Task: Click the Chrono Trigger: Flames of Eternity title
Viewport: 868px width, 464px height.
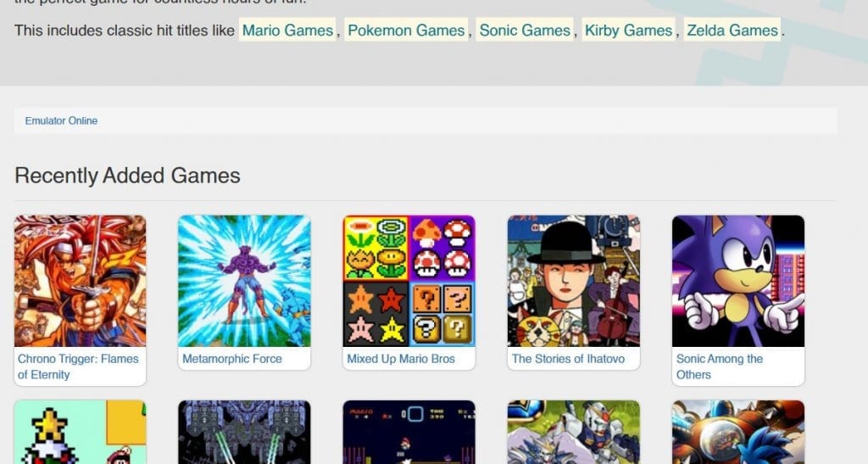Action: (x=78, y=366)
